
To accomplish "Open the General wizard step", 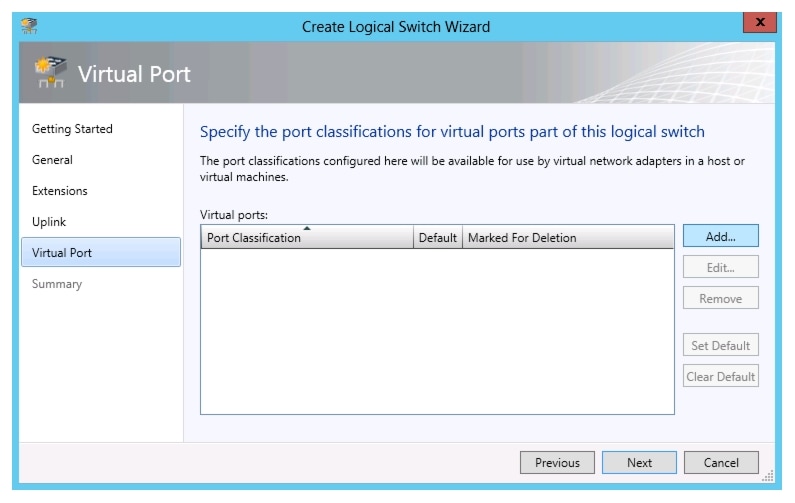I will [52, 160].
